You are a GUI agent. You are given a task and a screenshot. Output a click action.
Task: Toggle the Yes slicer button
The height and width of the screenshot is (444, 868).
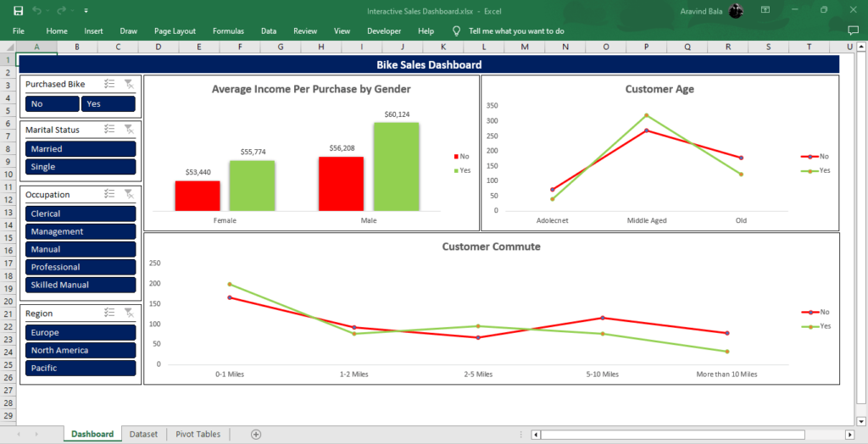click(108, 103)
